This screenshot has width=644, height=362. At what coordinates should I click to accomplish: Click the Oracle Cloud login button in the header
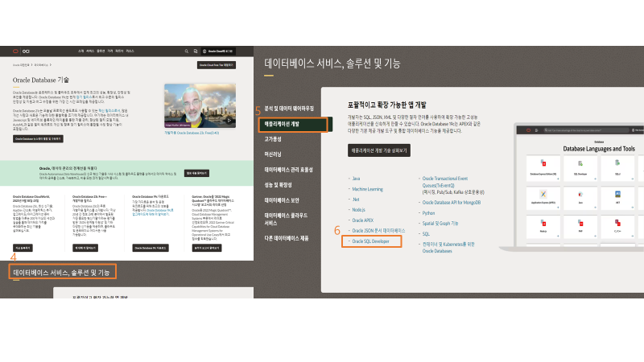[218, 51]
